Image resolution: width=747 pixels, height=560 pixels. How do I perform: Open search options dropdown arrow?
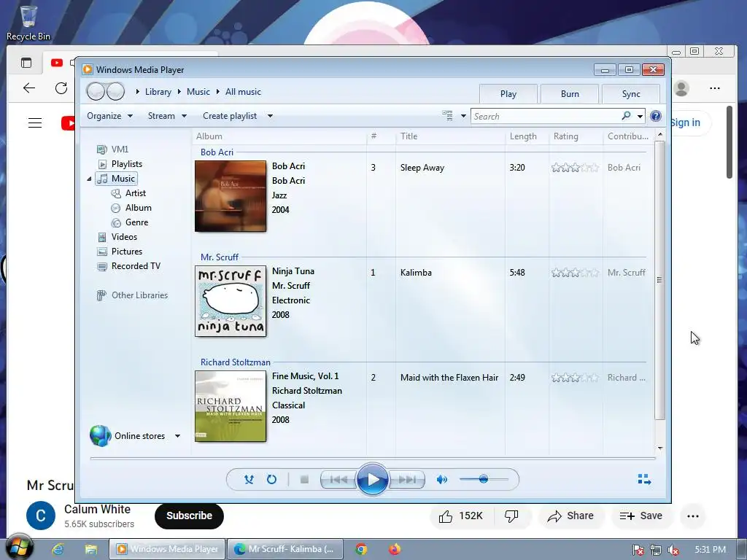pos(640,116)
